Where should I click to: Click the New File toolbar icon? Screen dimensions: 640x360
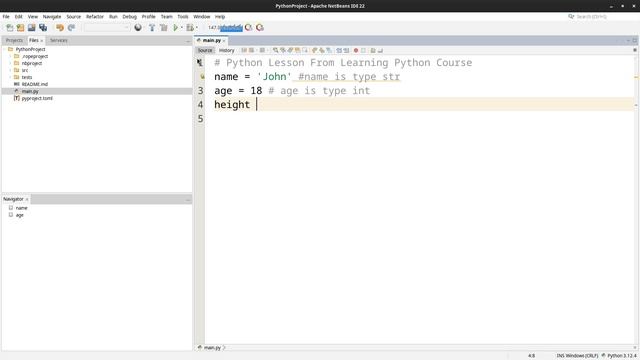9,28
